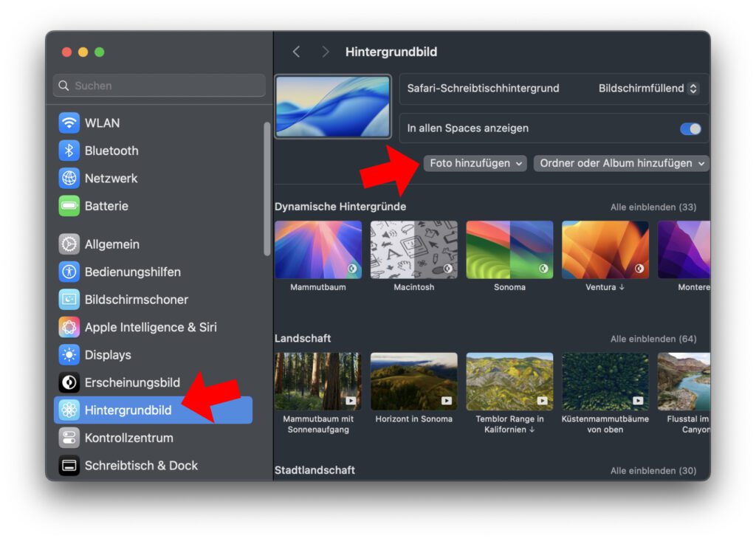756x541 pixels.
Task: Show all 33 Dynamische Hintergründe
Action: pyautogui.click(x=653, y=207)
